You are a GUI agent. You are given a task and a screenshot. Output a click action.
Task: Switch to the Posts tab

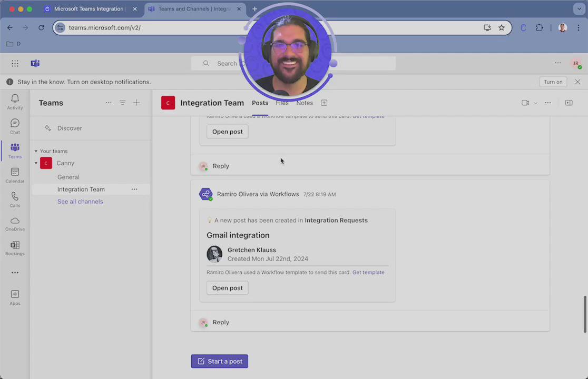point(260,103)
